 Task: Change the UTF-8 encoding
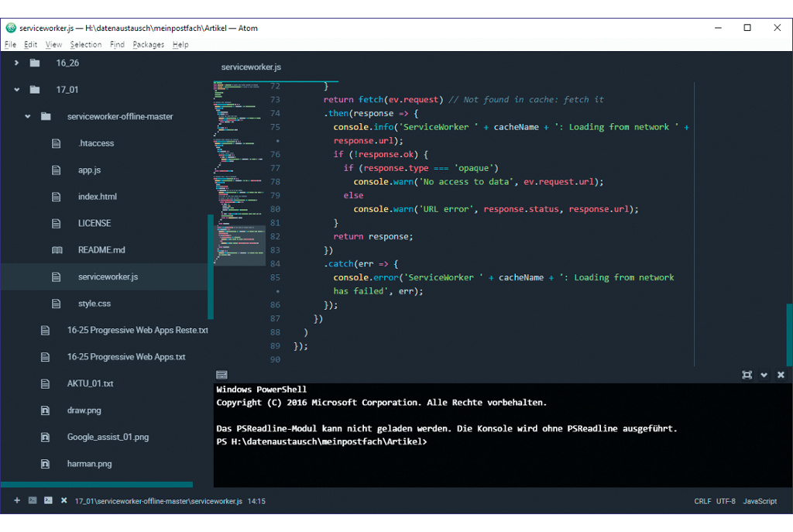pyautogui.click(x=726, y=502)
